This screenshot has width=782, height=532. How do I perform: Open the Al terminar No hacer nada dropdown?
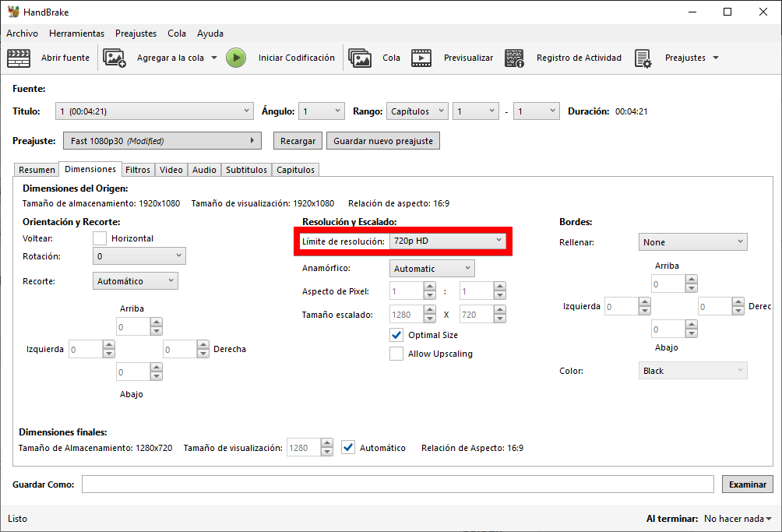point(738,519)
